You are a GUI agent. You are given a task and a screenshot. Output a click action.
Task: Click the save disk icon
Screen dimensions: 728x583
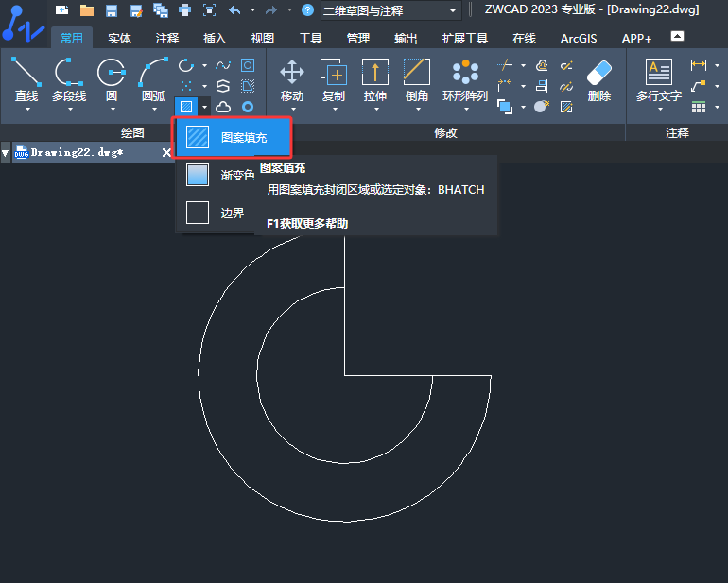click(112, 10)
